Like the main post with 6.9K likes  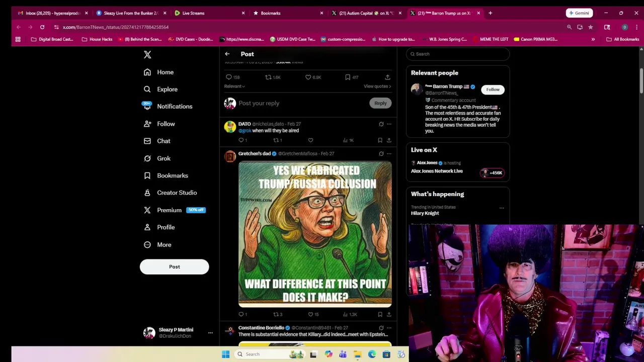point(313,77)
